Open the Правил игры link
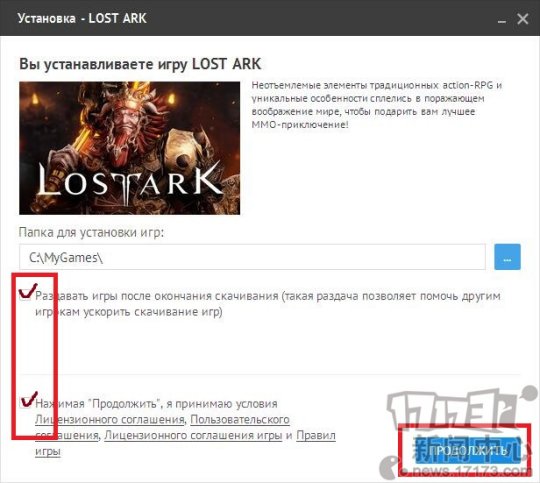This screenshot has width=540, height=483. click(x=185, y=443)
